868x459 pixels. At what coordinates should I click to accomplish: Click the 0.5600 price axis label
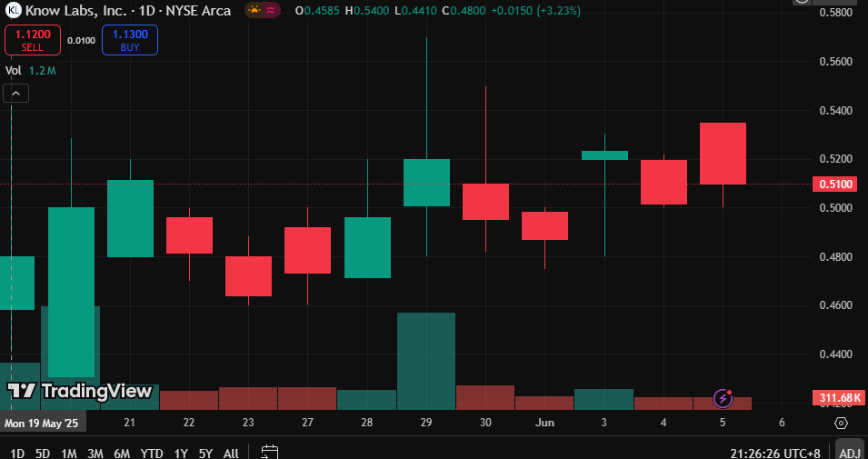click(835, 62)
